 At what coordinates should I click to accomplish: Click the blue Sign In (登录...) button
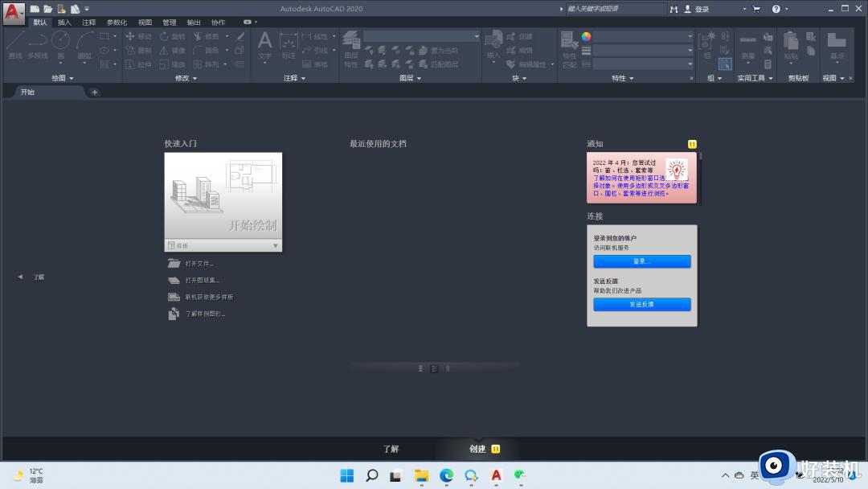(642, 261)
